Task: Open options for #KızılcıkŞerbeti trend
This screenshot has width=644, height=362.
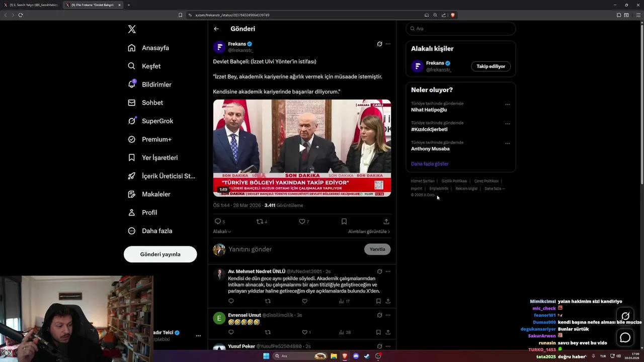Action: pyautogui.click(x=507, y=124)
